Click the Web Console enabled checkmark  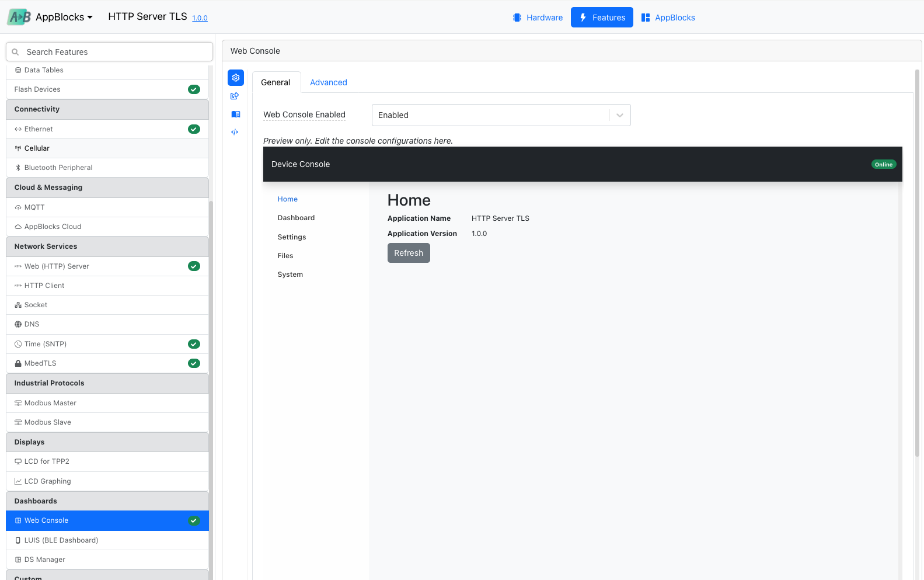click(194, 520)
